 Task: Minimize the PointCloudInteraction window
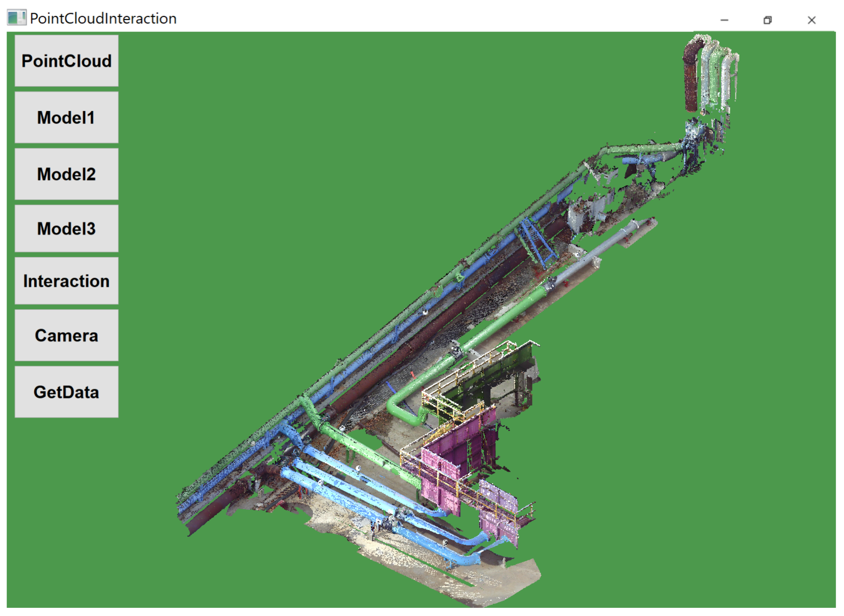pyautogui.click(x=724, y=20)
